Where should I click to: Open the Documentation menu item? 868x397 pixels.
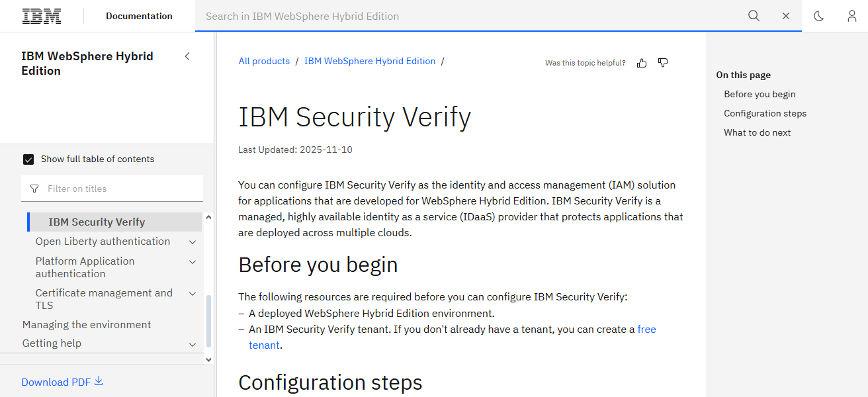[x=138, y=16]
